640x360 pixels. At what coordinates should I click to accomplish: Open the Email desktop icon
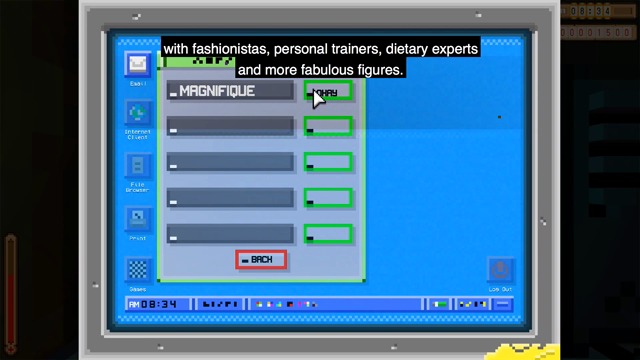(138, 64)
